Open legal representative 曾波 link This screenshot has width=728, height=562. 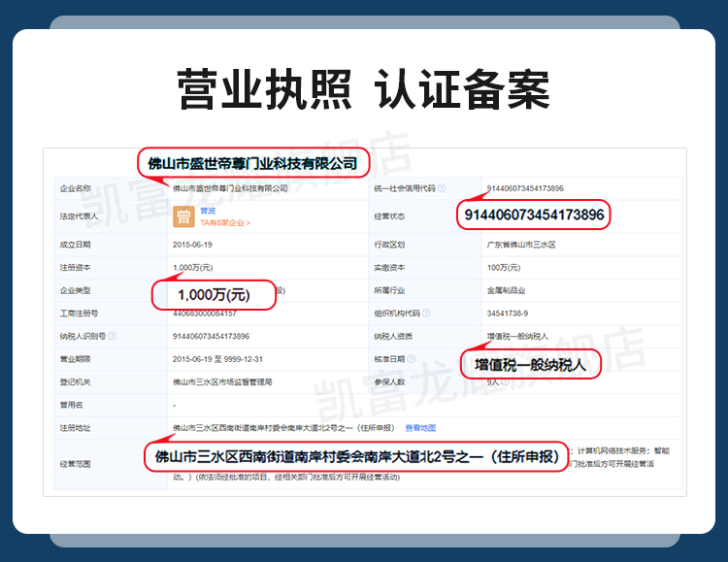(x=208, y=211)
